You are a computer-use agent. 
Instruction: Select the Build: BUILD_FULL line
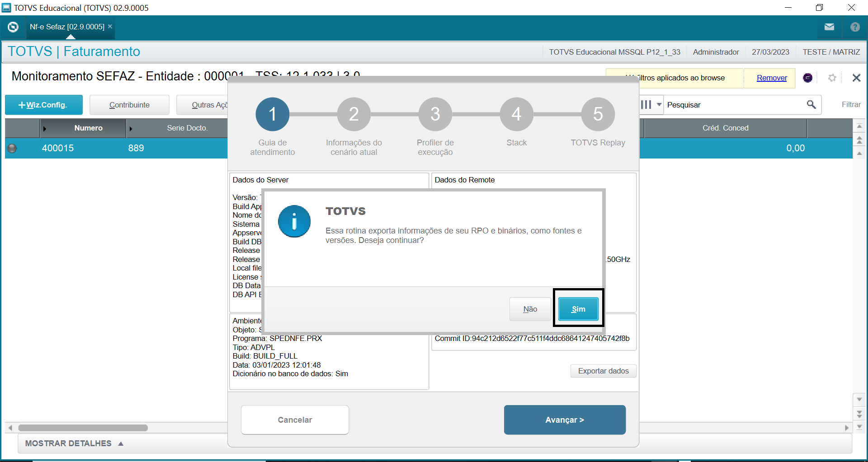tap(265, 356)
